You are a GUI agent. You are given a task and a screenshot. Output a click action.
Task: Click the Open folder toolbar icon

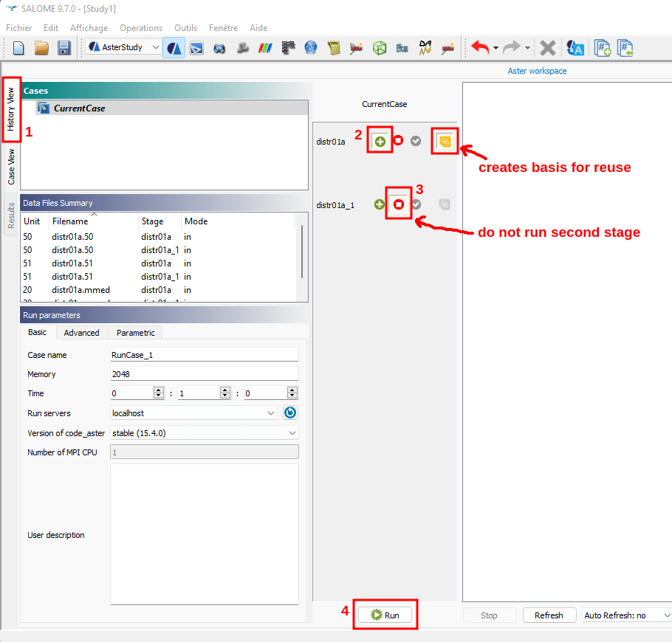pyautogui.click(x=41, y=48)
